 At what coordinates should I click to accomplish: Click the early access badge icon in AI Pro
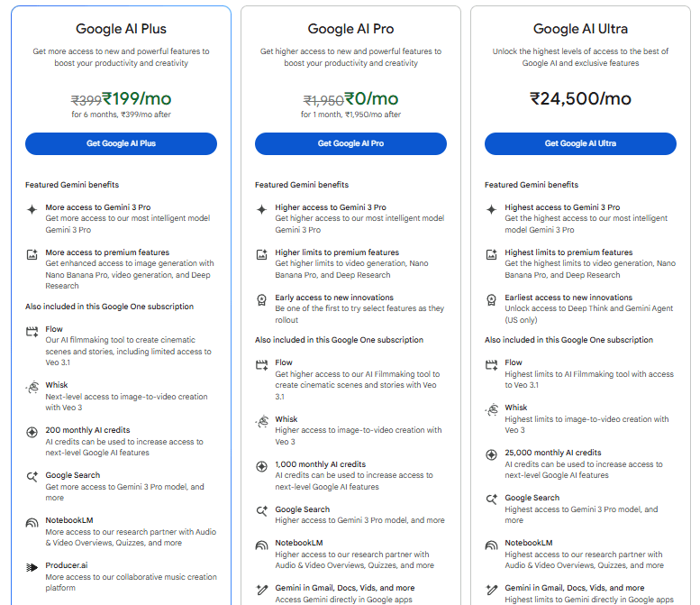tap(262, 299)
